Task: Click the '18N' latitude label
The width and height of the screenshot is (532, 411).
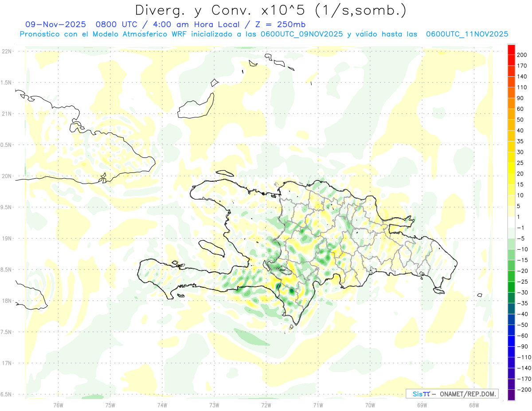Action: tap(7, 301)
